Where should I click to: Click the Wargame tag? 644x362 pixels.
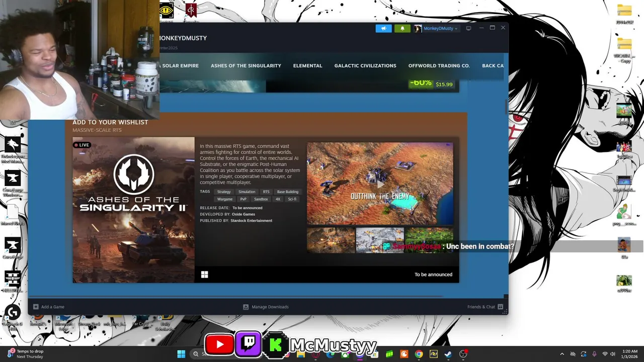click(x=225, y=199)
